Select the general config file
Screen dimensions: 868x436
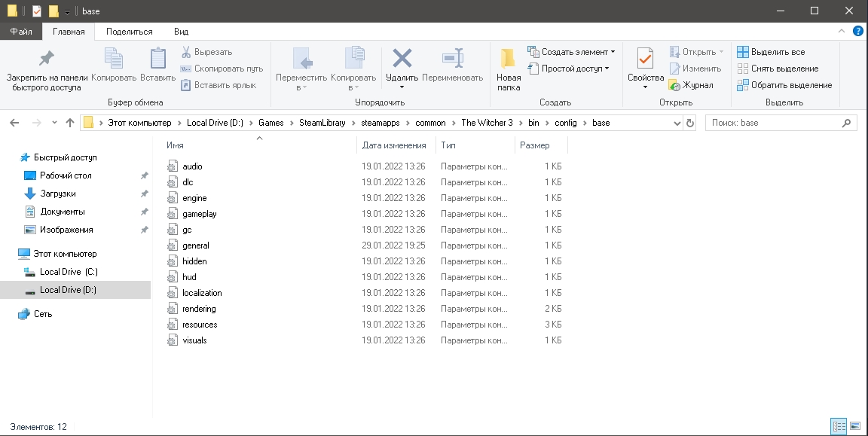195,245
